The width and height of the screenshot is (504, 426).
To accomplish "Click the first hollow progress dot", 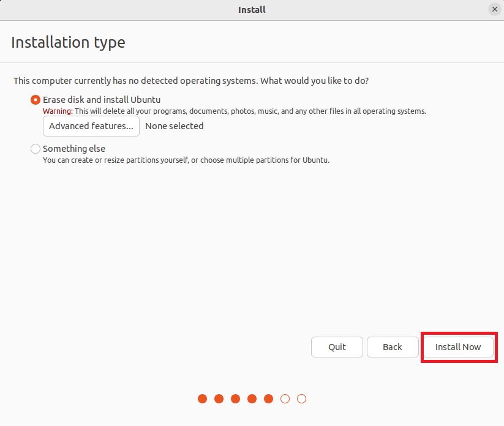I will coord(285,399).
